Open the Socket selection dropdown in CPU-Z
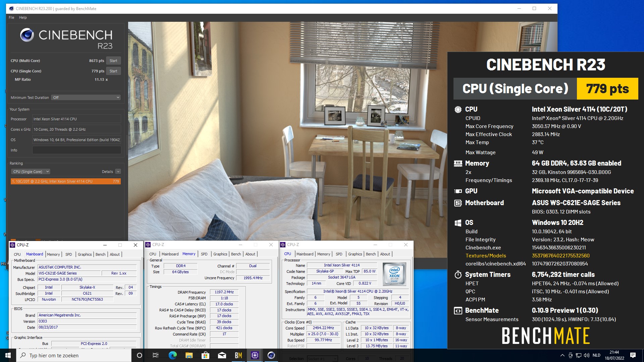The width and height of the screenshot is (644, 362). pyautogui.click(x=323, y=359)
